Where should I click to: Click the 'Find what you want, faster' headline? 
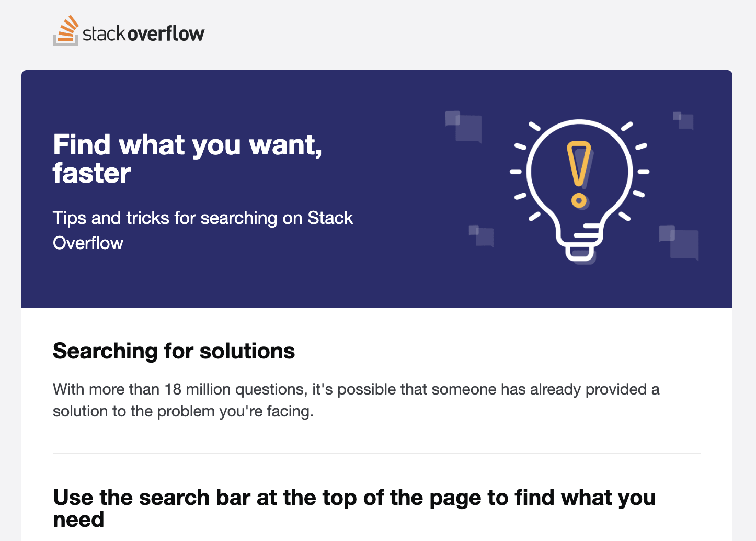(x=188, y=159)
